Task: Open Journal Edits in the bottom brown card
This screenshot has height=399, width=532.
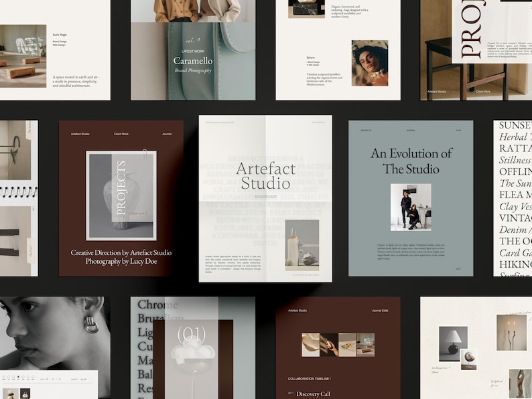Action: (380, 311)
